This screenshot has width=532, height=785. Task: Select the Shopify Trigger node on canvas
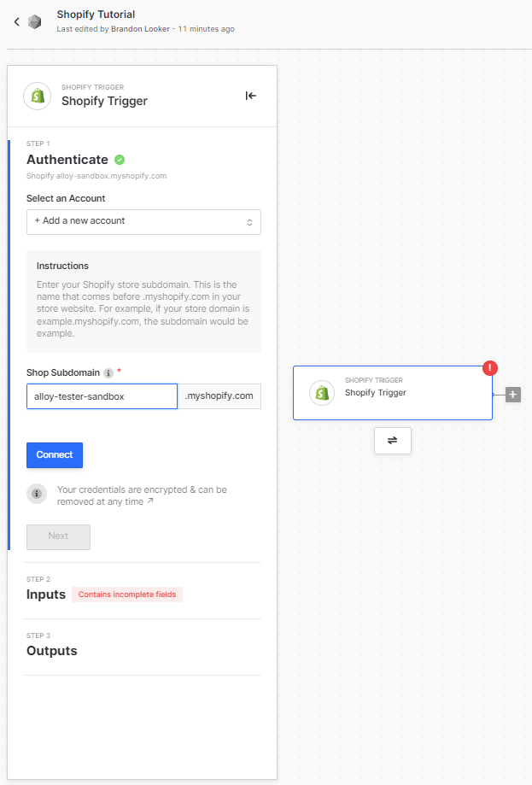392,393
